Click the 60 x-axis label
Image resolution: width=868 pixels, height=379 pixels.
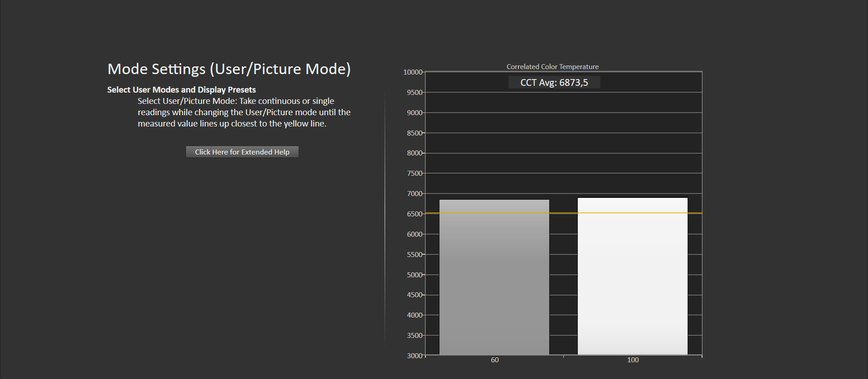point(495,360)
